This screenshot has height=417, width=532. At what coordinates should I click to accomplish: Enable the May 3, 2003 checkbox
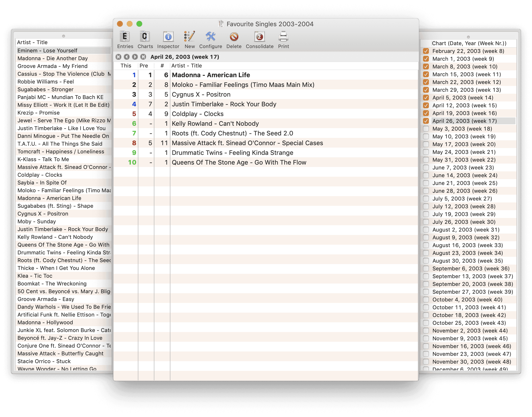coord(426,129)
